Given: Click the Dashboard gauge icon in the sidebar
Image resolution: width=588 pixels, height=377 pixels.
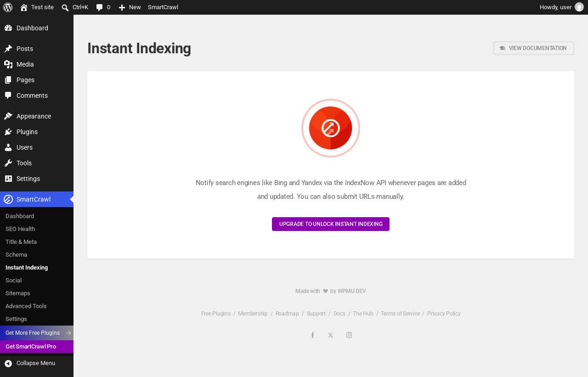Looking at the screenshot, I should coord(8,28).
